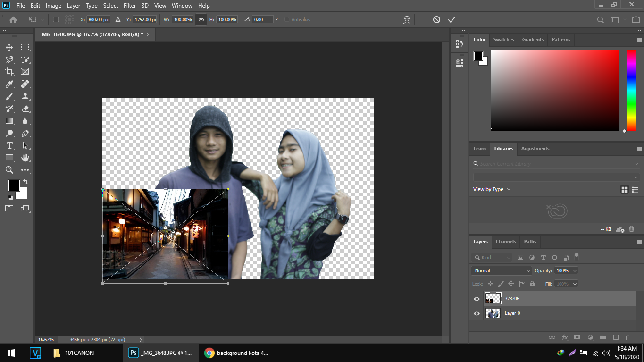
Task: Hide Layer 0 visibility eye
Action: pos(477,313)
